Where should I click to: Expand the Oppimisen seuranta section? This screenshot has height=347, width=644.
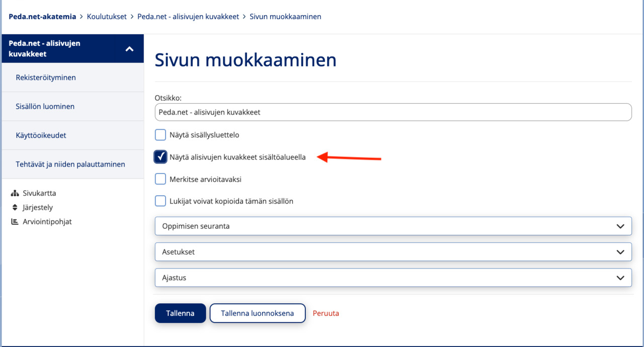[x=393, y=226]
